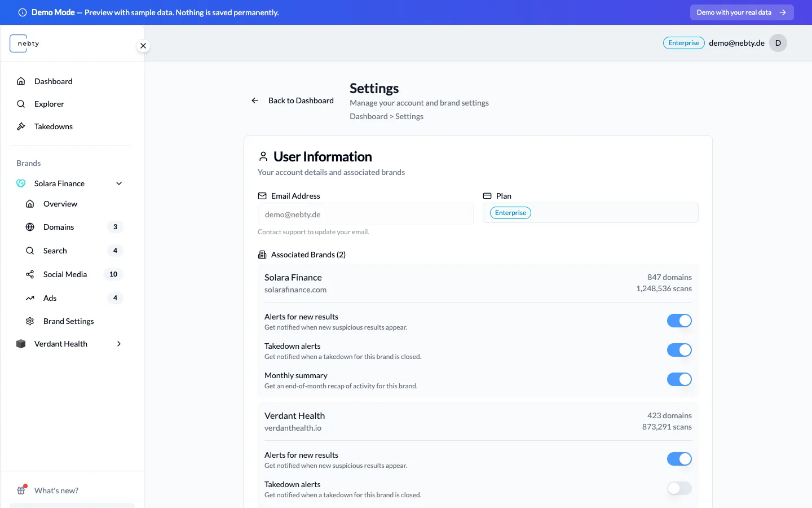Click the Plan field Enterprise badge

(510, 213)
